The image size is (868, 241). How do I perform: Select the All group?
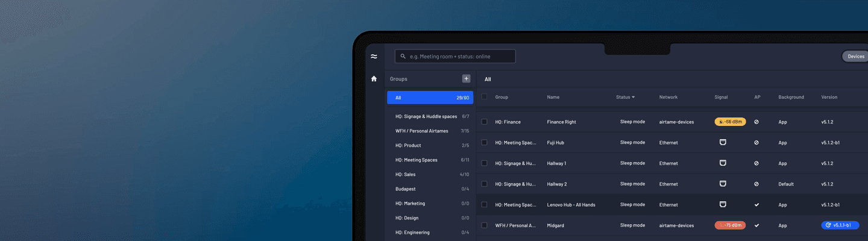(430, 98)
